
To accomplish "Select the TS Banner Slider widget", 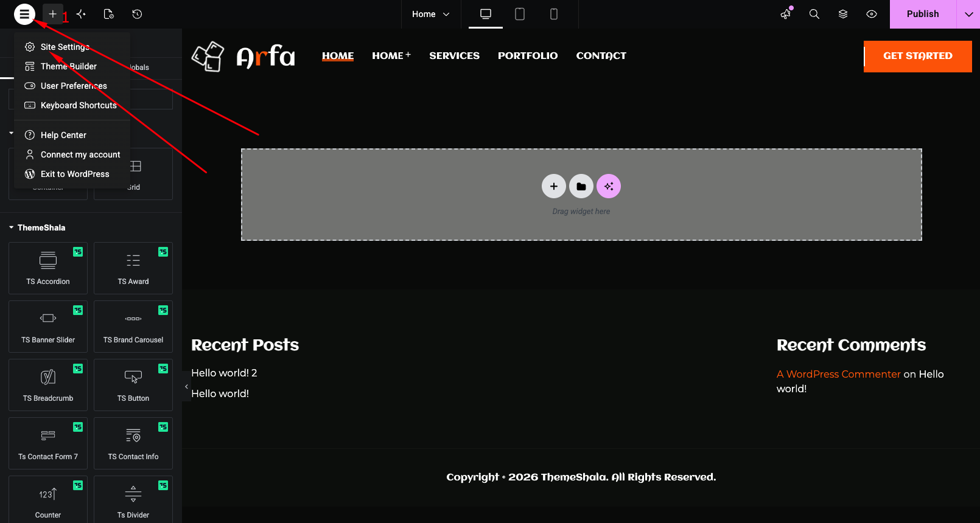I will coord(48,327).
